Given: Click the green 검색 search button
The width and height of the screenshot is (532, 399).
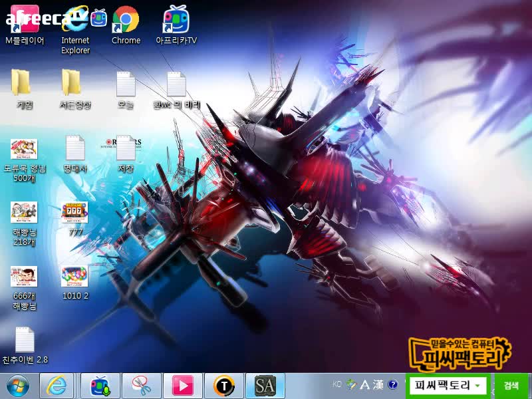Looking at the screenshot, I should [x=511, y=385].
